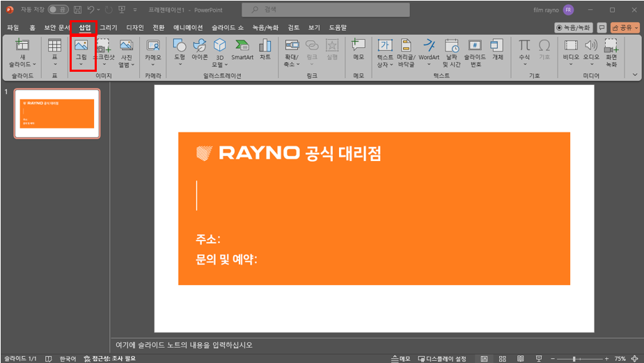Image resolution: width=644 pixels, height=363 pixels.
Task: Switch to the 그리기 tab
Action: (109, 28)
